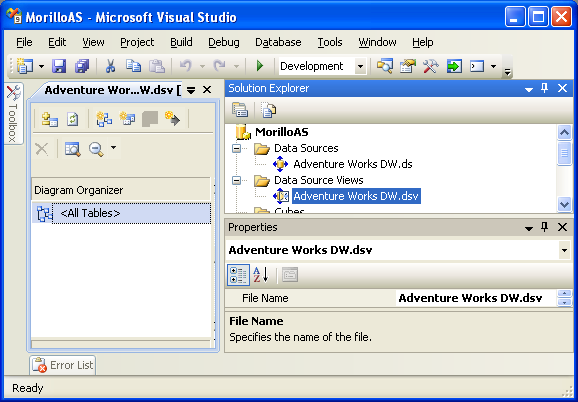Image resolution: width=578 pixels, height=402 pixels.
Task: Open the Help menu
Action: [423, 42]
